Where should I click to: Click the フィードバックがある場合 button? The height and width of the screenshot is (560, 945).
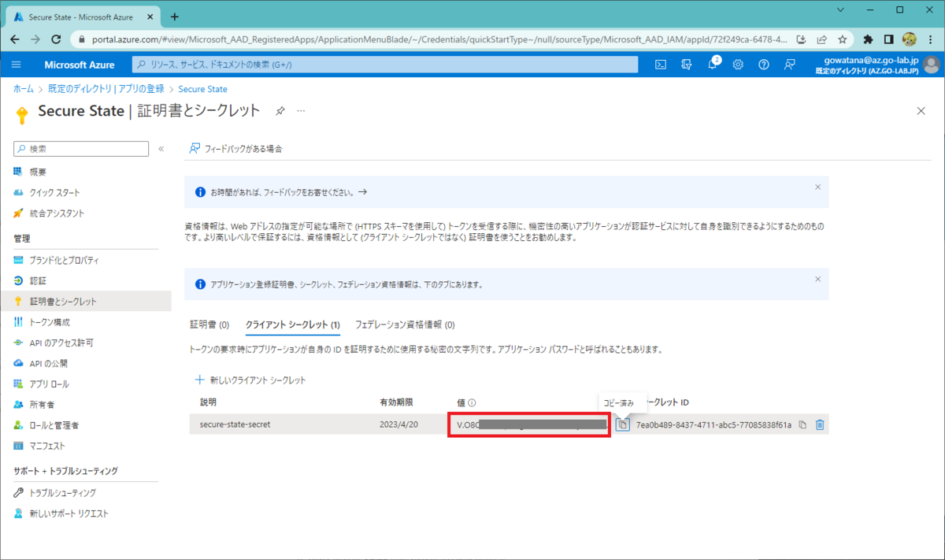[x=235, y=148]
